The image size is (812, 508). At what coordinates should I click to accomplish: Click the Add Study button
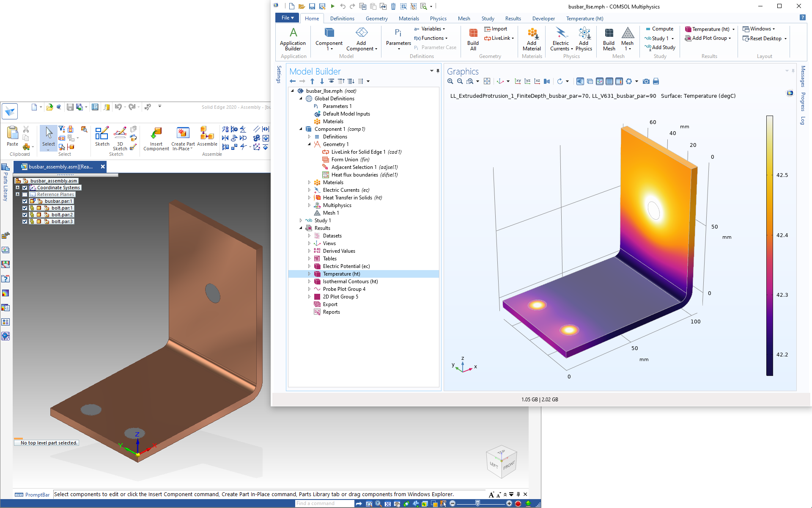pyautogui.click(x=660, y=47)
